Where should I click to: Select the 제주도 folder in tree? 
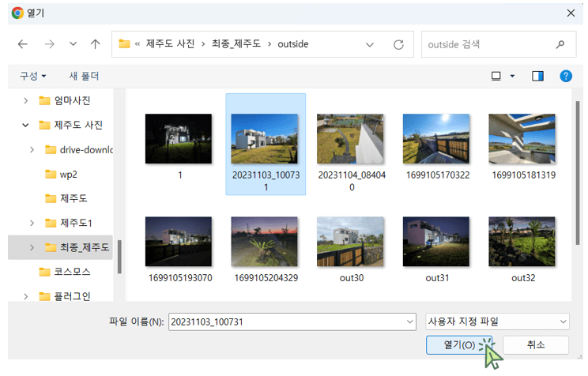[x=66, y=198]
